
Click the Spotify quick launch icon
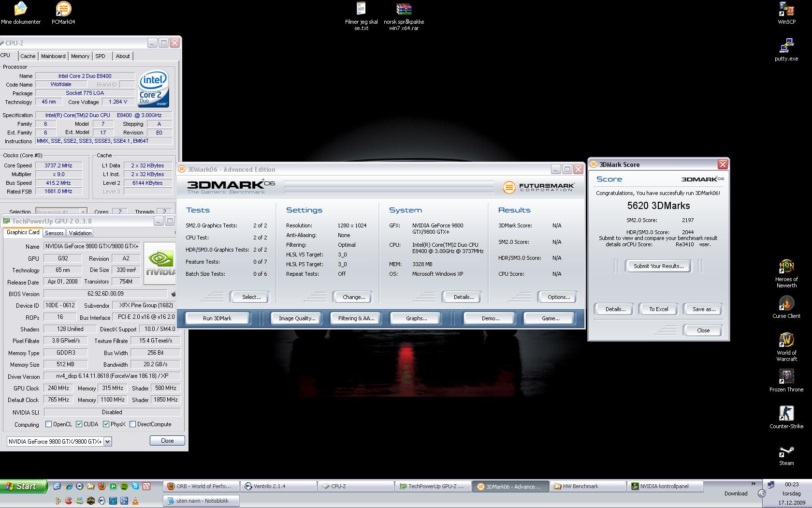124,486
